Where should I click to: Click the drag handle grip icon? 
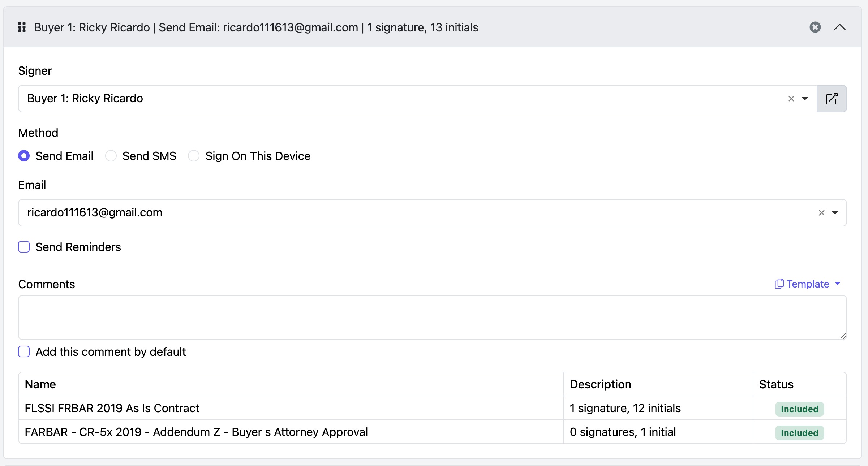click(22, 27)
